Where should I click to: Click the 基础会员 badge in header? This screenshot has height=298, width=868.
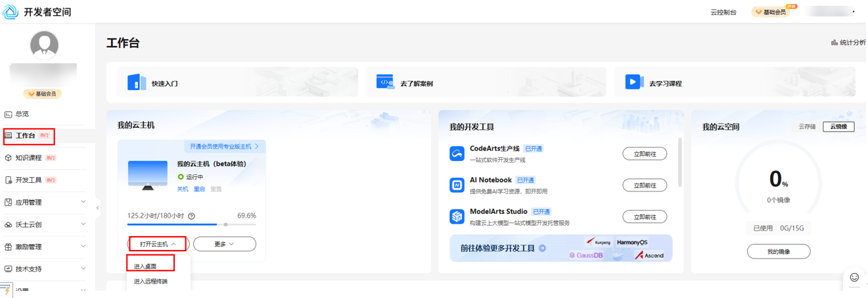pyautogui.click(x=770, y=12)
